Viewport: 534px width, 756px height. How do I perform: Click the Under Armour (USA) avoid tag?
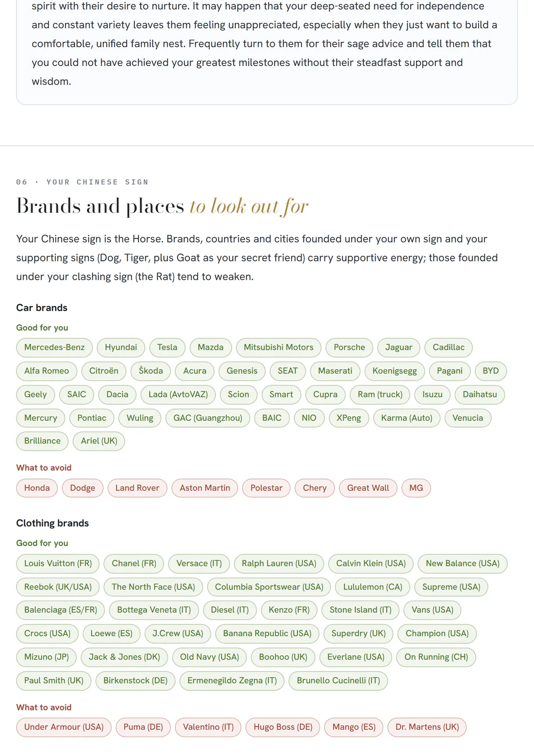click(64, 727)
